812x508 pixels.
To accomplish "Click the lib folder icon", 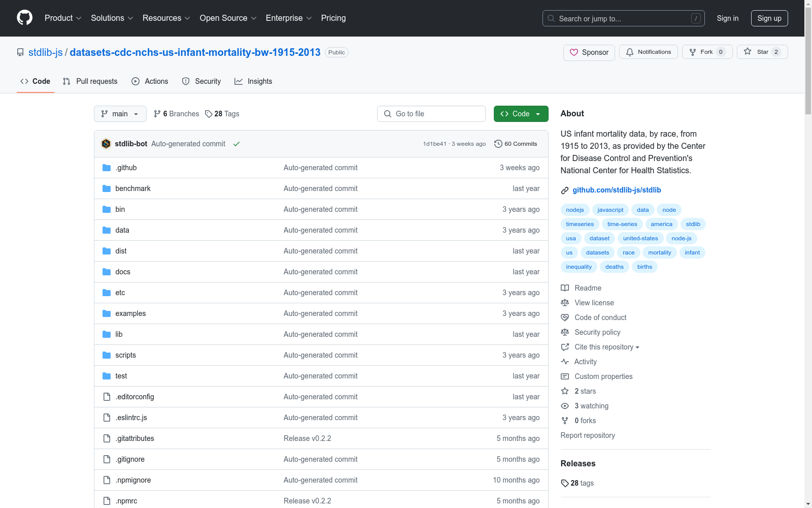I will 107,334.
